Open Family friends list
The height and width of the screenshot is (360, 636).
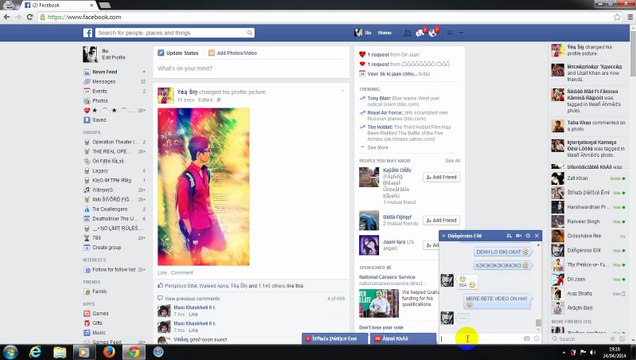tap(100, 291)
